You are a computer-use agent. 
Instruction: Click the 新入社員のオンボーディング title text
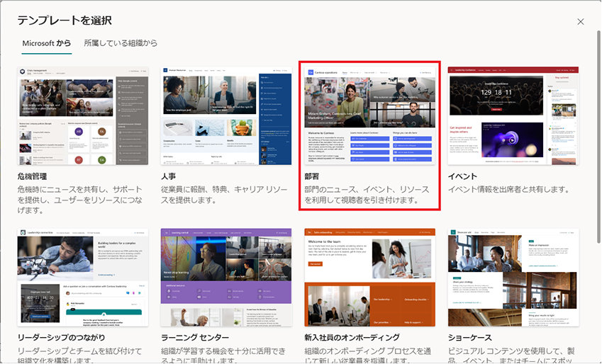coord(352,338)
